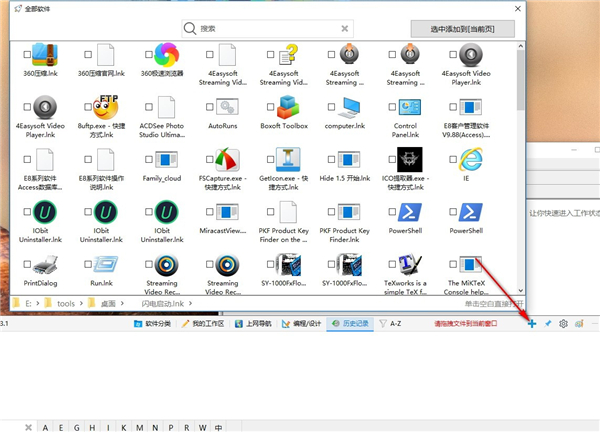Jump to letter W in the index
Image resolution: width=600 pixels, height=432 pixels.
(x=202, y=427)
